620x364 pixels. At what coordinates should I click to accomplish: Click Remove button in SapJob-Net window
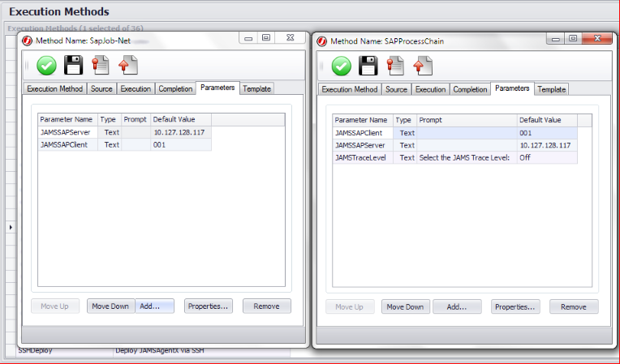[266, 306]
